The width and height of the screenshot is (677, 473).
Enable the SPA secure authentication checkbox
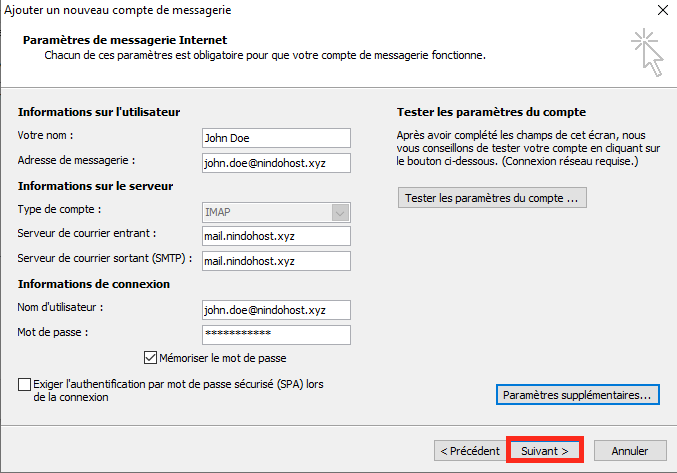(24, 384)
